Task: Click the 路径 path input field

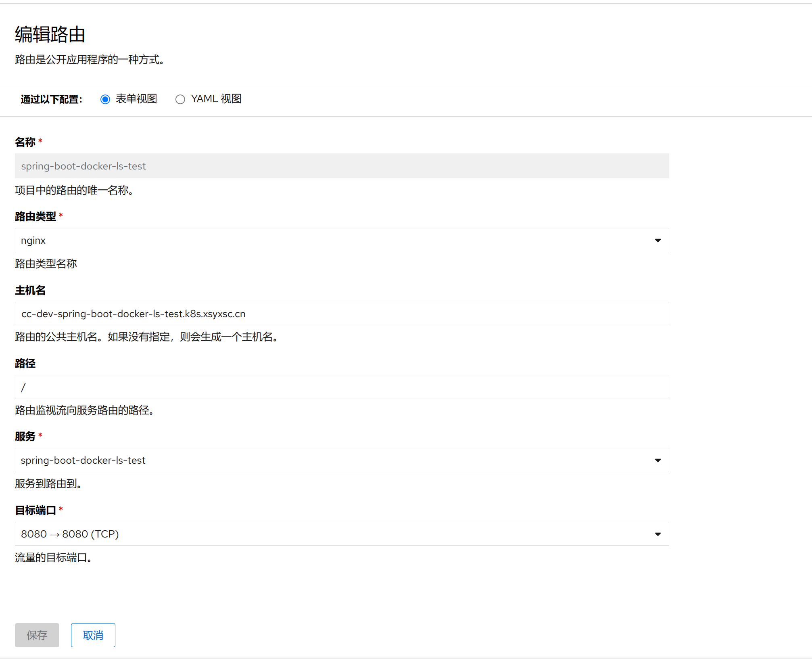Action: coord(341,387)
